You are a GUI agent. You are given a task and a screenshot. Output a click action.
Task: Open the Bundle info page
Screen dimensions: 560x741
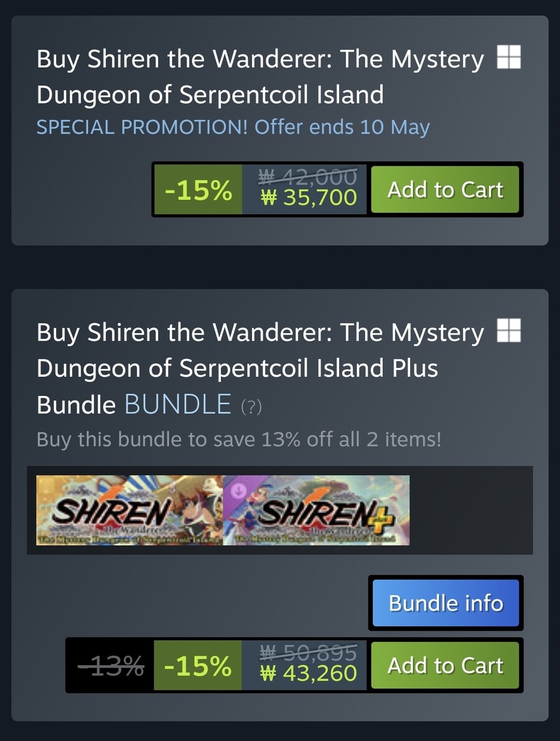pyautogui.click(x=446, y=603)
